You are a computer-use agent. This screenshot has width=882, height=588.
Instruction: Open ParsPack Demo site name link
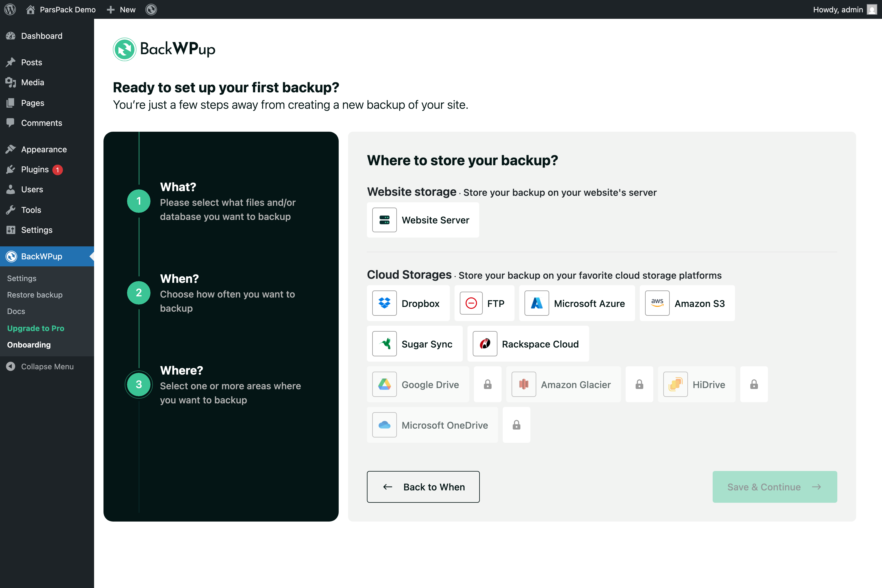click(68, 9)
